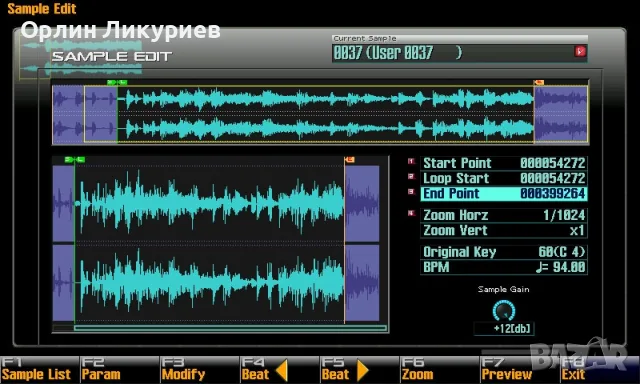Select the orange end marker in zoomed waveform
This screenshot has height=384, width=640.
click(349, 160)
